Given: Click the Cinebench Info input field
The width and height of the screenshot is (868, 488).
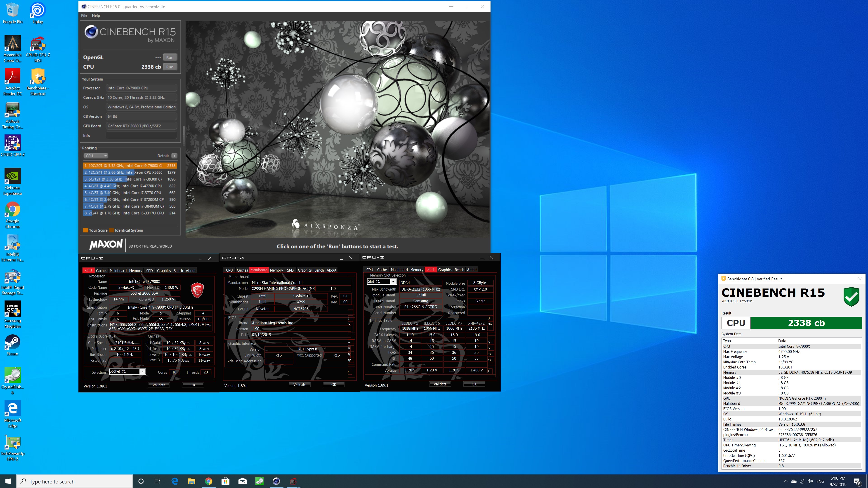Looking at the screenshot, I should click(x=142, y=135).
